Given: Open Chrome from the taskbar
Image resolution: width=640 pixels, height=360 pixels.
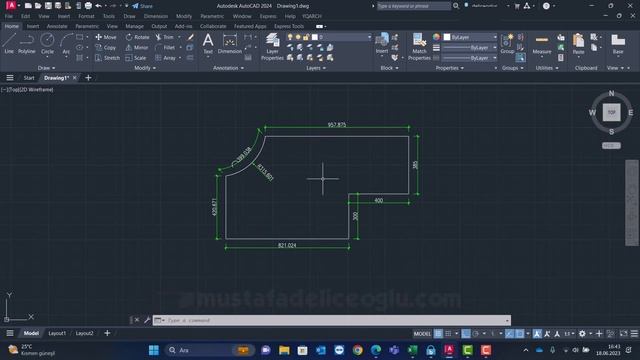Looking at the screenshot, I should (x=358, y=350).
